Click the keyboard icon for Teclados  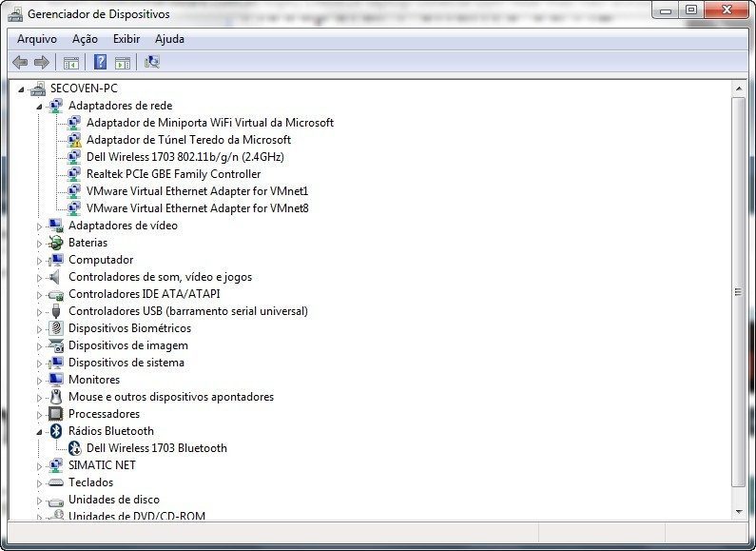56,482
